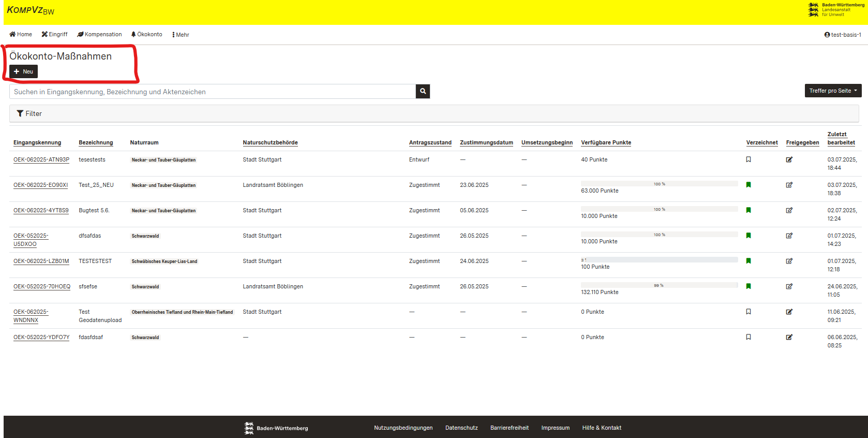
Task: Click the bookmark icon for tesestests row
Action: pos(748,159)
